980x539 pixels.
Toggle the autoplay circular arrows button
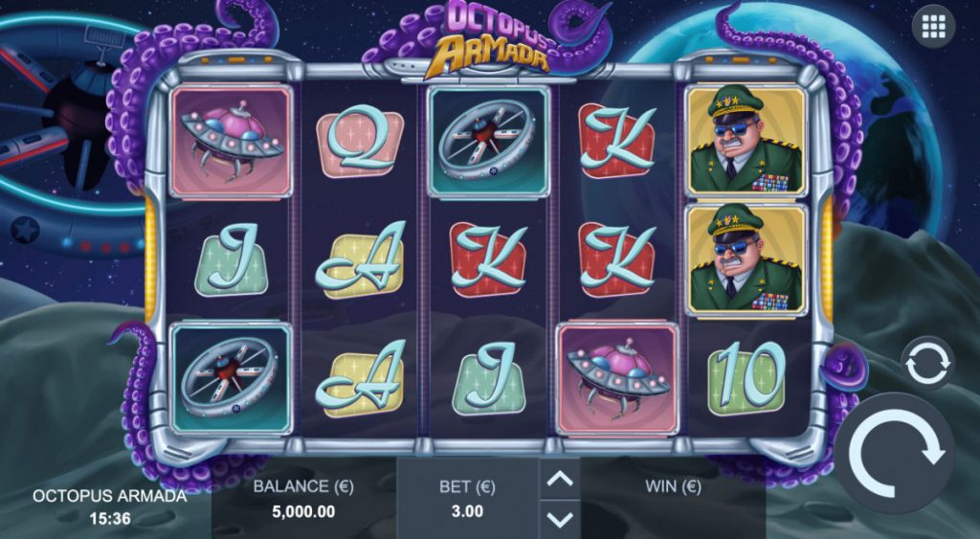click(927, 363)
